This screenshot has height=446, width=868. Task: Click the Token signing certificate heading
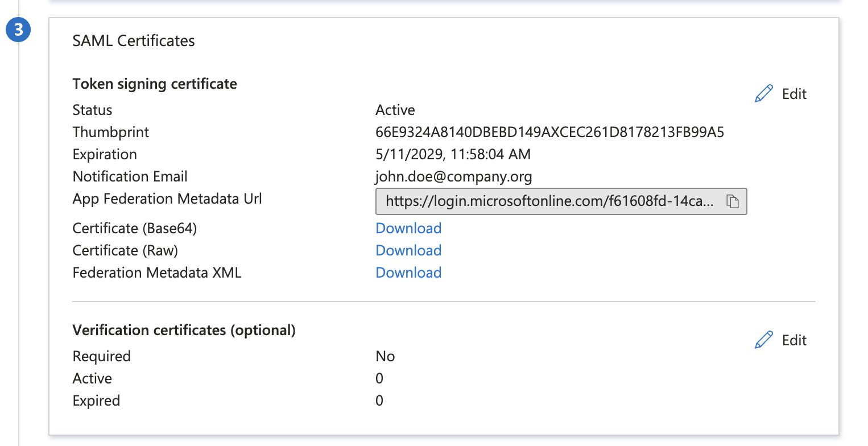pos(155,84)
